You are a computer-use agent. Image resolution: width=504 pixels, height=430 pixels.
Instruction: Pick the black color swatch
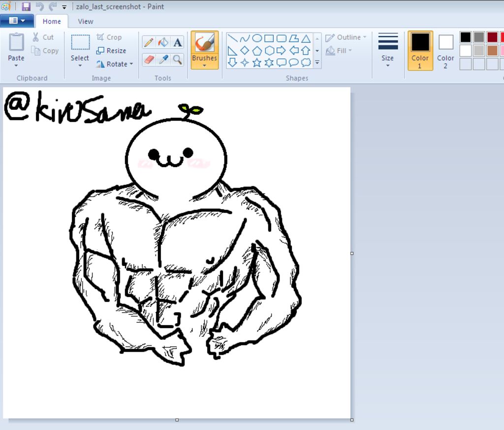tap(466, 37)
